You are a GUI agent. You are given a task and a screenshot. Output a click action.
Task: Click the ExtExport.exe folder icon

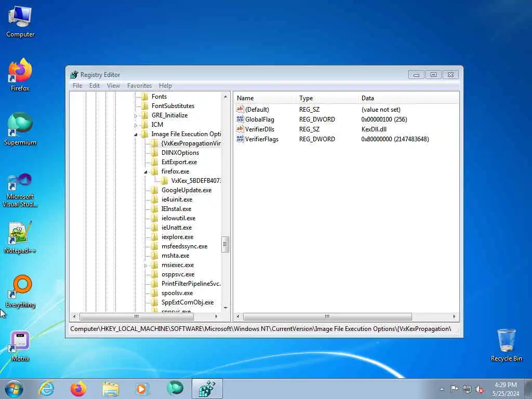point(155,162)
